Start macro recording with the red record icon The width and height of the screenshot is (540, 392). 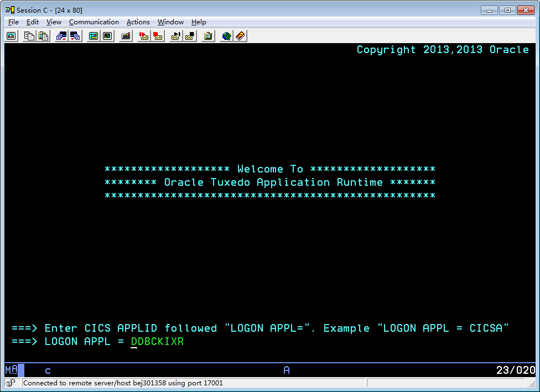pos(144,36)
